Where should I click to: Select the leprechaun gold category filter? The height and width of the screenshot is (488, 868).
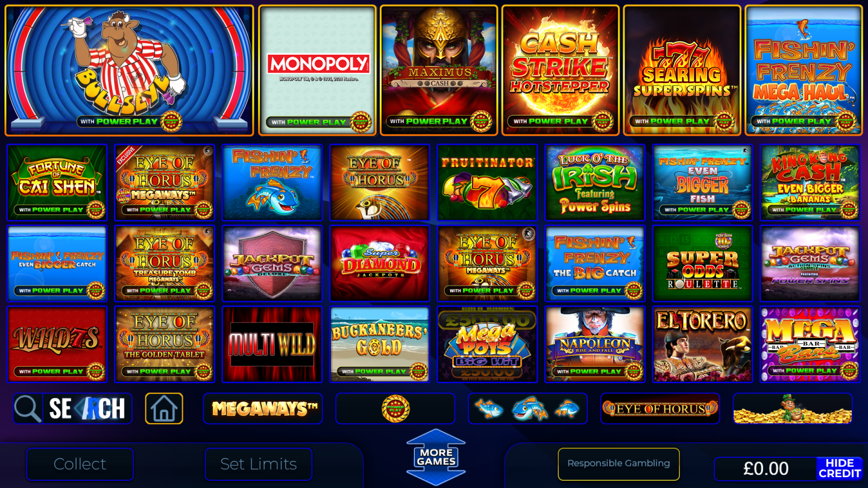793,408
